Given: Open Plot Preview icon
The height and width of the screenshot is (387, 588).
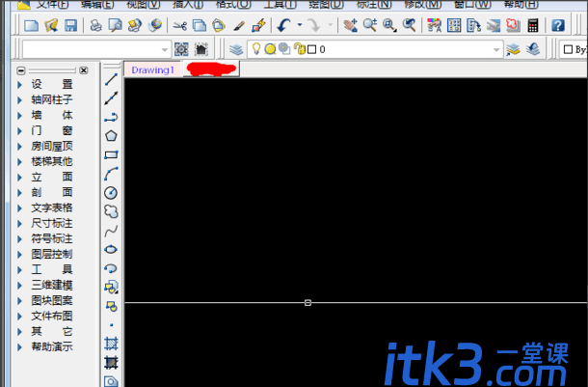Looking at the screenshot, I should [x=116, y=25].
